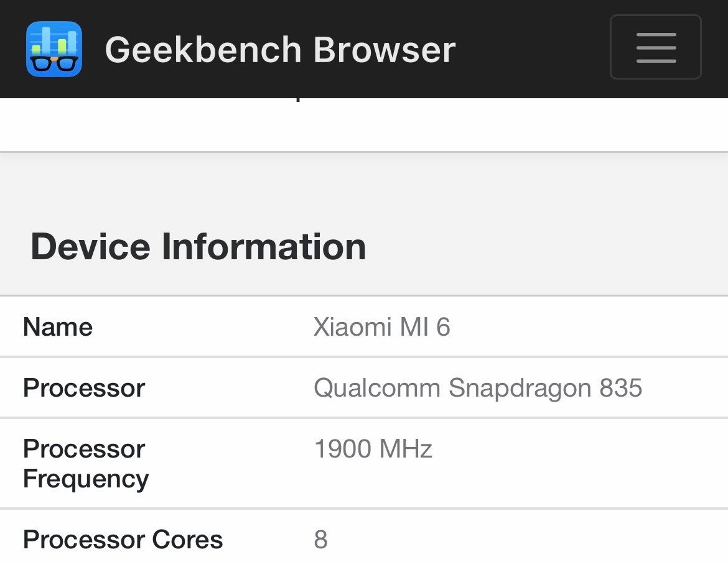Click the Device Information heading
This screenshot has width=728, height=562.
click(x=198, y=246)
